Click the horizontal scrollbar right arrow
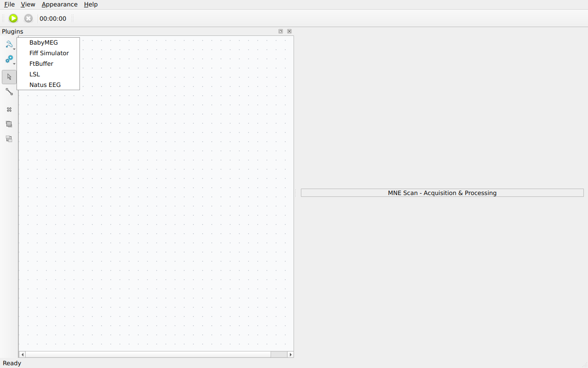The image size is (588, 368). [x=290, y=354]
